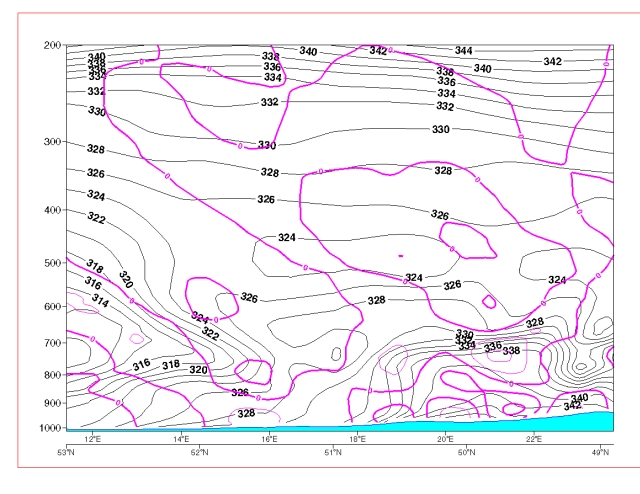This screenshot has height=494, width=640.
Task: Select the 52°N latitude label
Action: [x=199, y=452]
